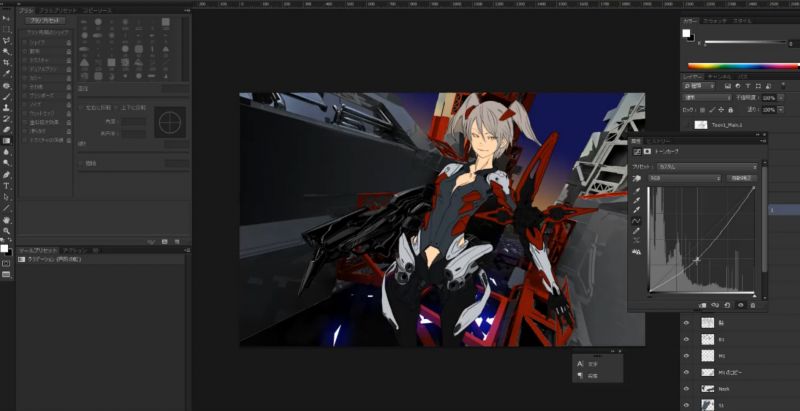Click lock-all padlock icon in Layers panel
800x411 pixels.
(x=731, y=110)
